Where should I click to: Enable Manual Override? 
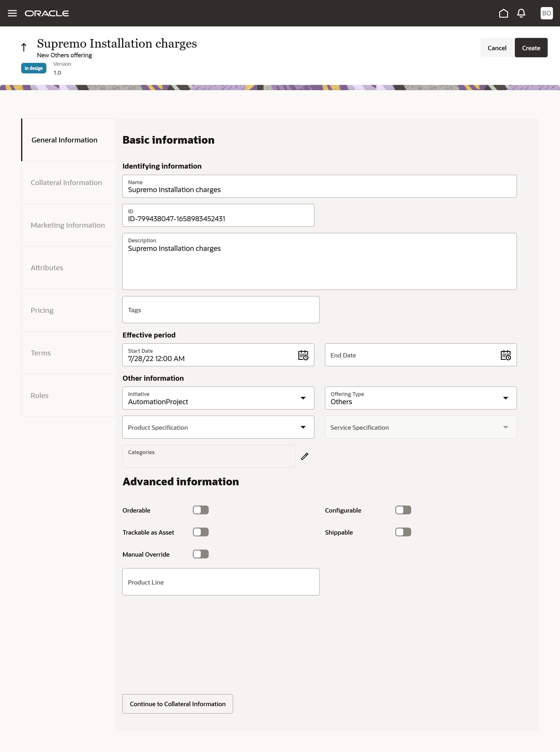201,554
